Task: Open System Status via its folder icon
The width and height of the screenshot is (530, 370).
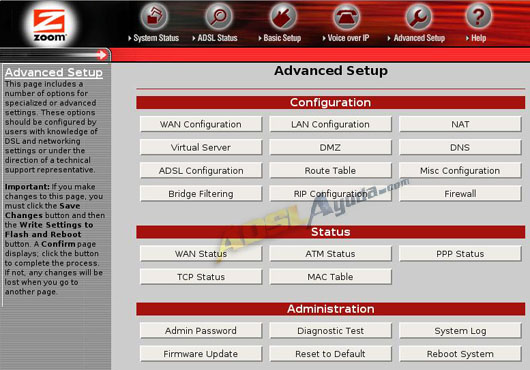Action: pos(154,16)
